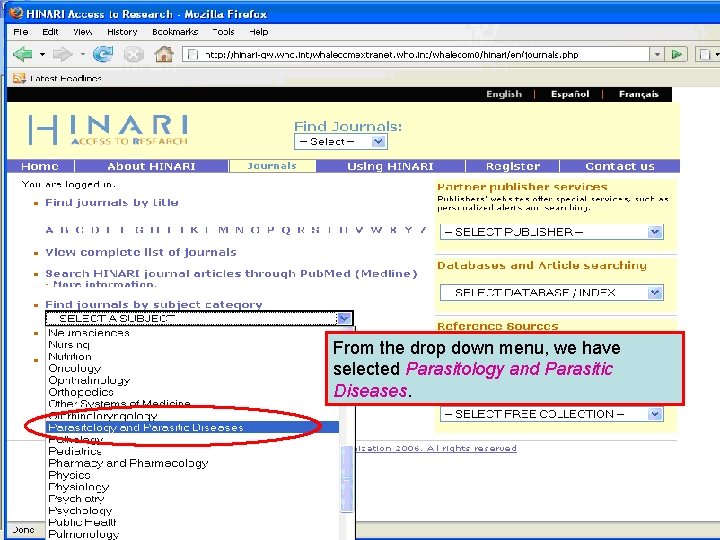720x540 pixels.
Task: Switch language to Français
Action: 638,94
